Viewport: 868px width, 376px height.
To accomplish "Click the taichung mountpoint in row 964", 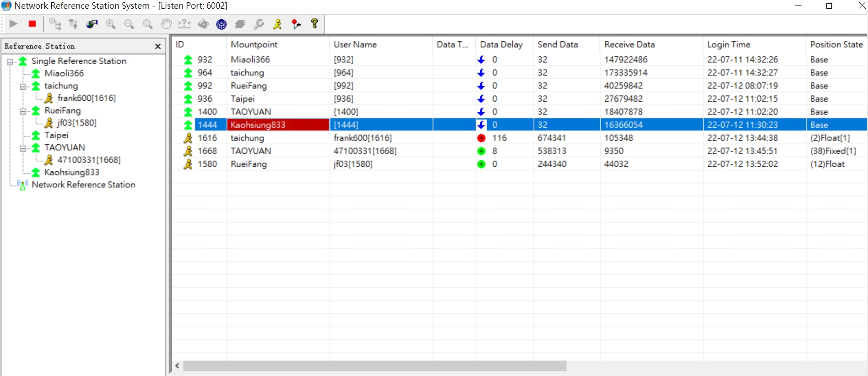I will pyautogui.click(x=247, y=73).
